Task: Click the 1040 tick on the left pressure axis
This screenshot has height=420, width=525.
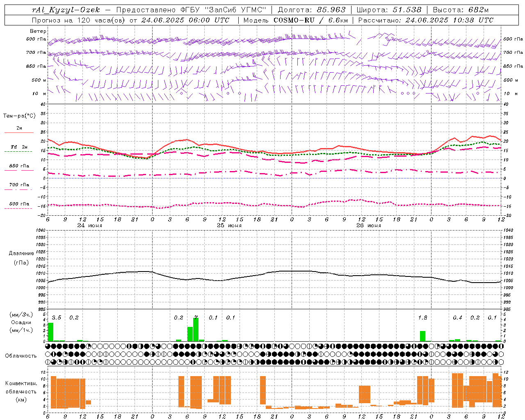Action: pos(40,231)
